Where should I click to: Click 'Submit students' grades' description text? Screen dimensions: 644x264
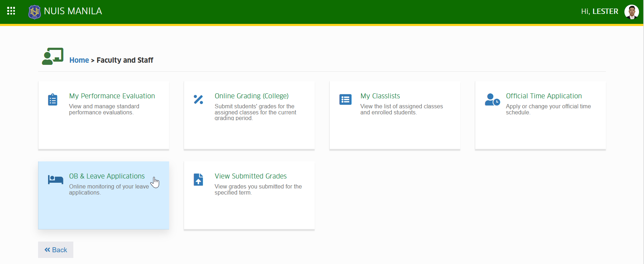(x=255, y=112)
